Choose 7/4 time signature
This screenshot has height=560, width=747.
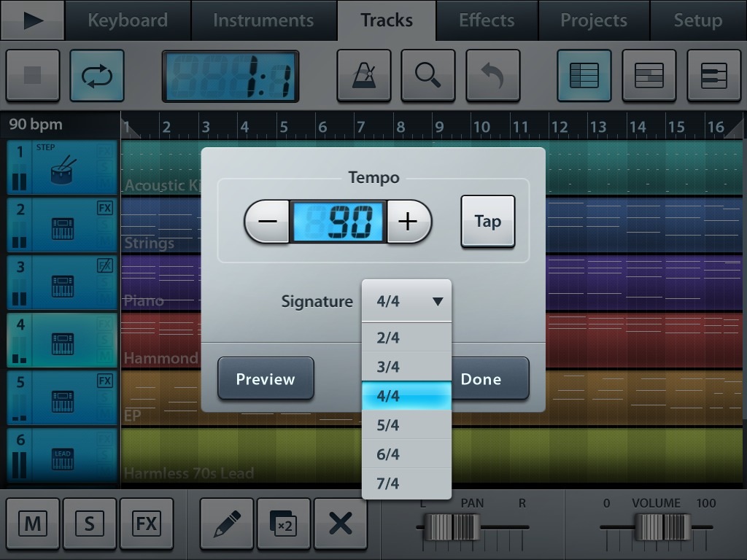tap(407, 483)
